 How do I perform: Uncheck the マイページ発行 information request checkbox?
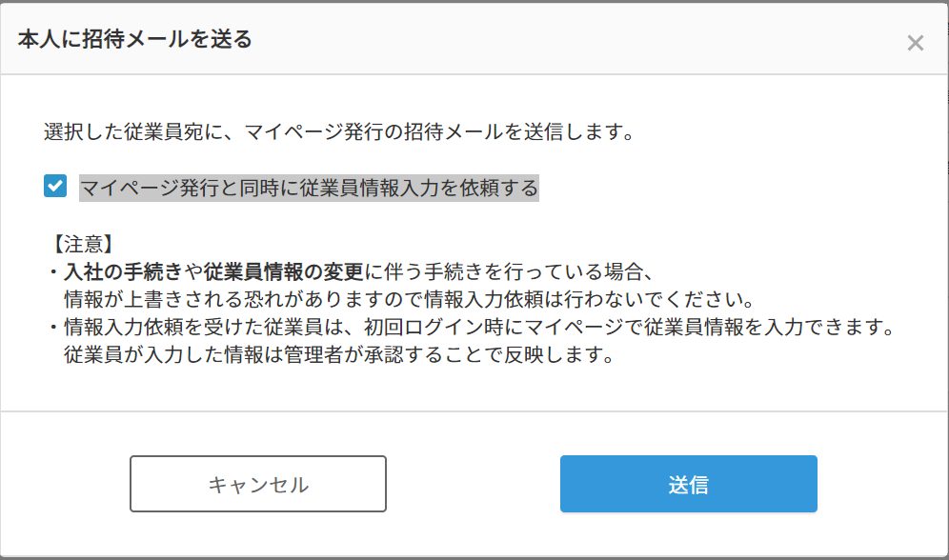tap(55, 187)
